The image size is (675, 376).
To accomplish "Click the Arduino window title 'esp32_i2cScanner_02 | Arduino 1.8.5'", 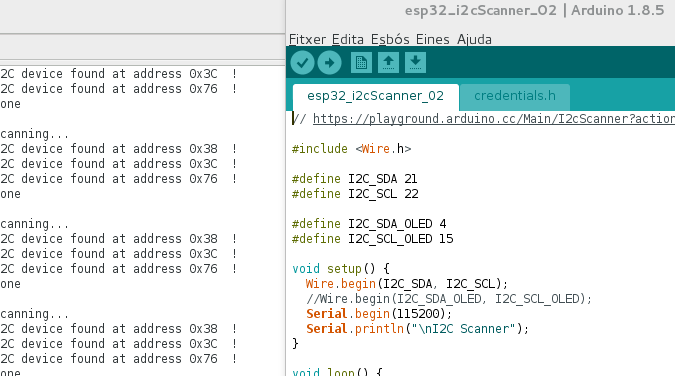I will click(x=534, y=10).
